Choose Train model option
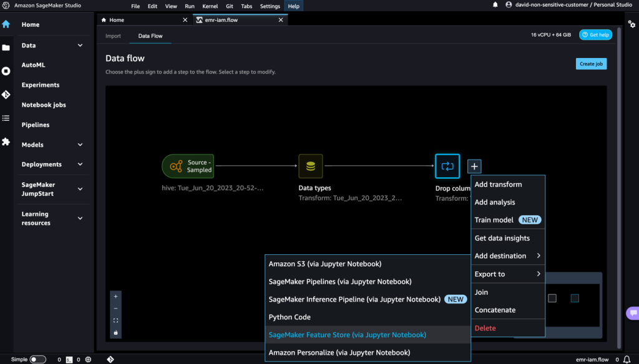The width and height of the screenshot is (639, 364). 508,220
